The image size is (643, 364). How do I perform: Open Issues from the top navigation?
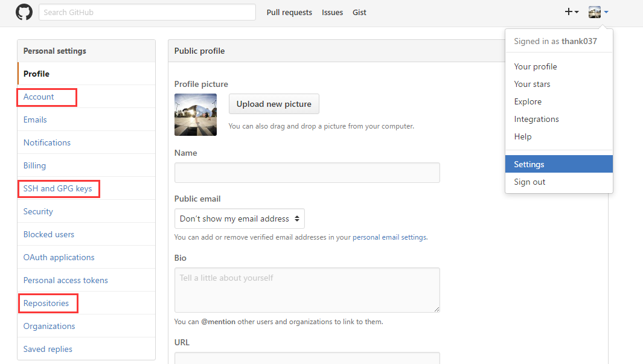(332, 12)
